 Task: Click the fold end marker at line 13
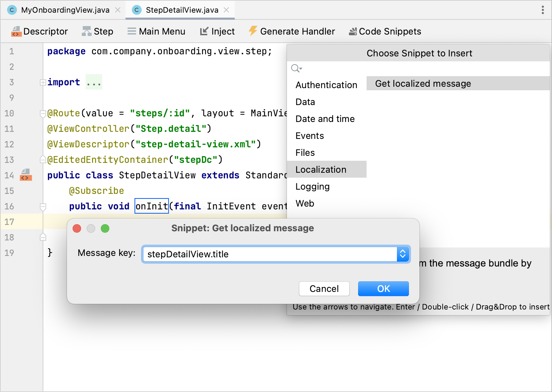(x=43, y=160)
